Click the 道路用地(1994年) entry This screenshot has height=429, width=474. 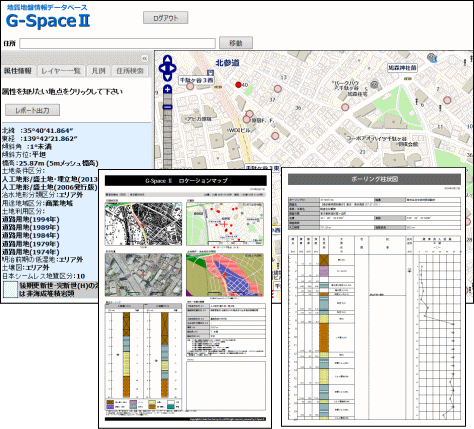(31, 219)
